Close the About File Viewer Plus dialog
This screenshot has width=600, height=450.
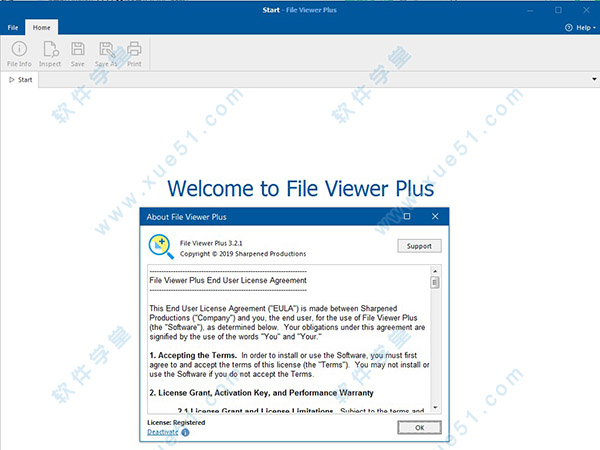[434, 215]
